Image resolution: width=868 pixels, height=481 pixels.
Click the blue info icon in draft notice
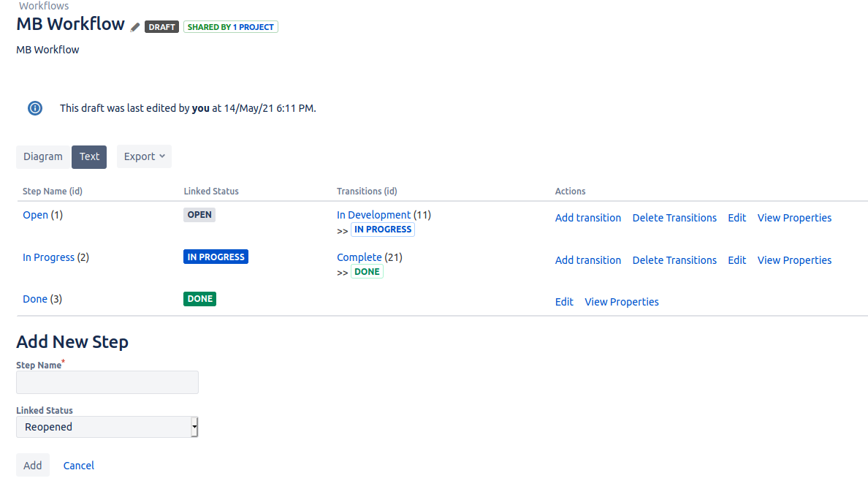coord(35,108)
